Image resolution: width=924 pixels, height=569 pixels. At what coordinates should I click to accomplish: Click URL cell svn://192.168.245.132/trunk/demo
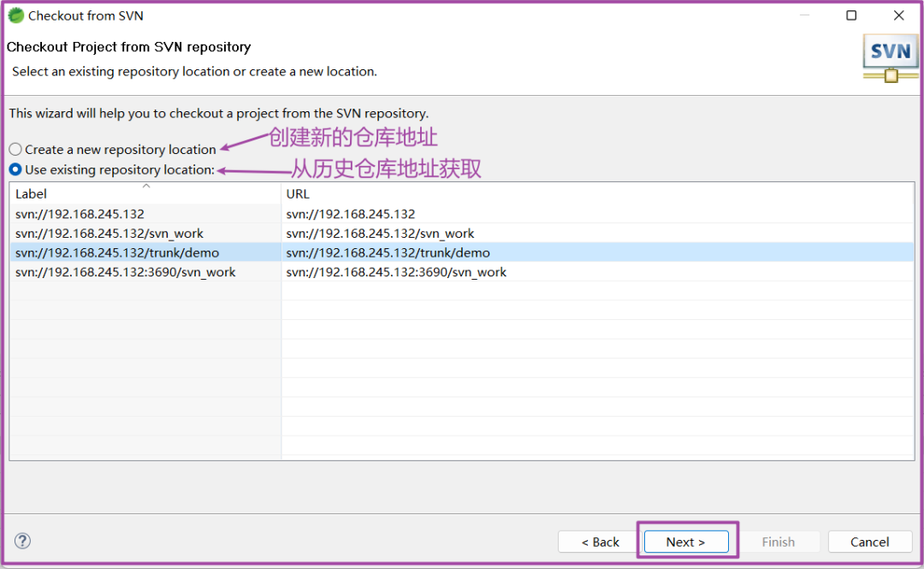[388, 252]
